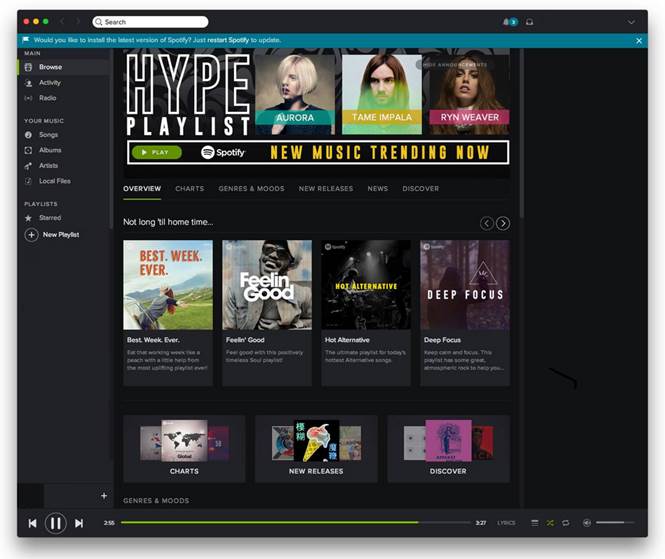Open the Activity section
Image resolution: width=665 pixels, height=559 pixels.
50,83
